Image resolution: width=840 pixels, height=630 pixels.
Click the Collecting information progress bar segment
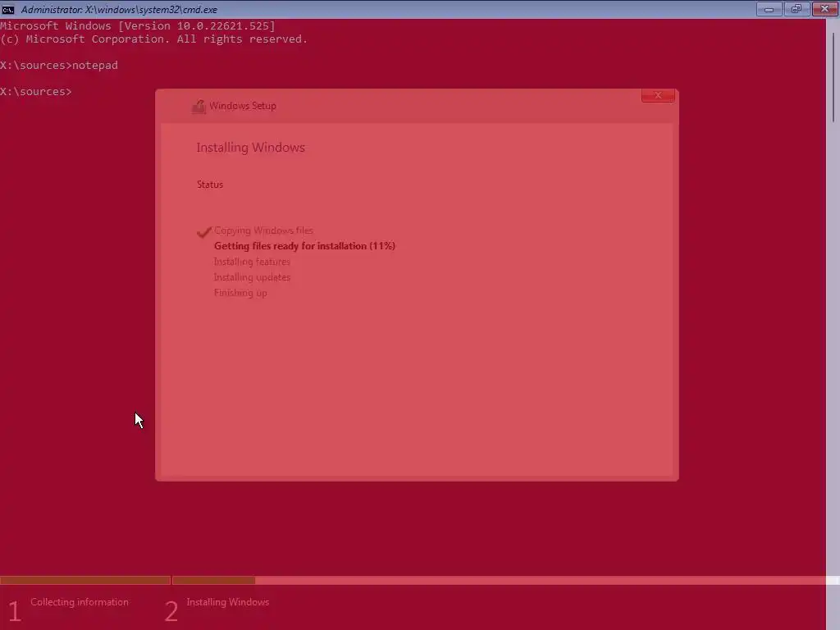(85, 580)
